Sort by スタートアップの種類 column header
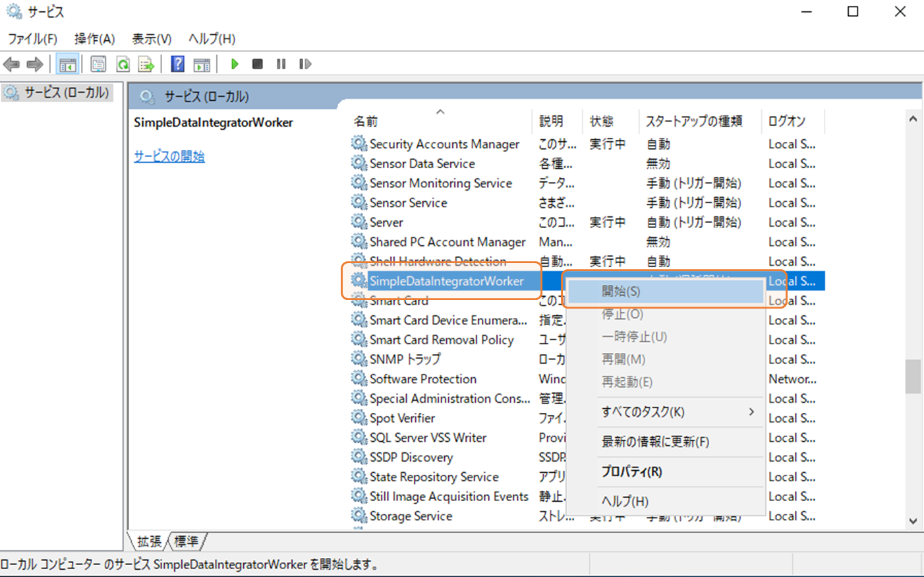 (x=700, y=121)
